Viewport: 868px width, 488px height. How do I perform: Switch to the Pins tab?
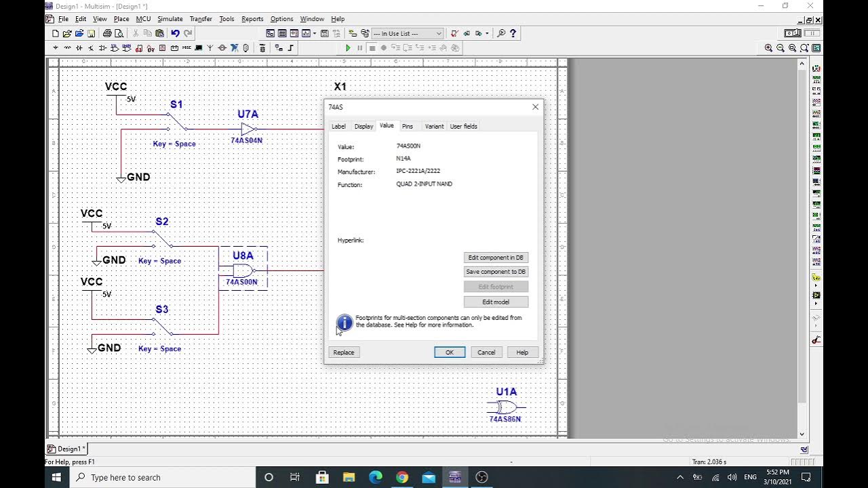tap(407, 126)
